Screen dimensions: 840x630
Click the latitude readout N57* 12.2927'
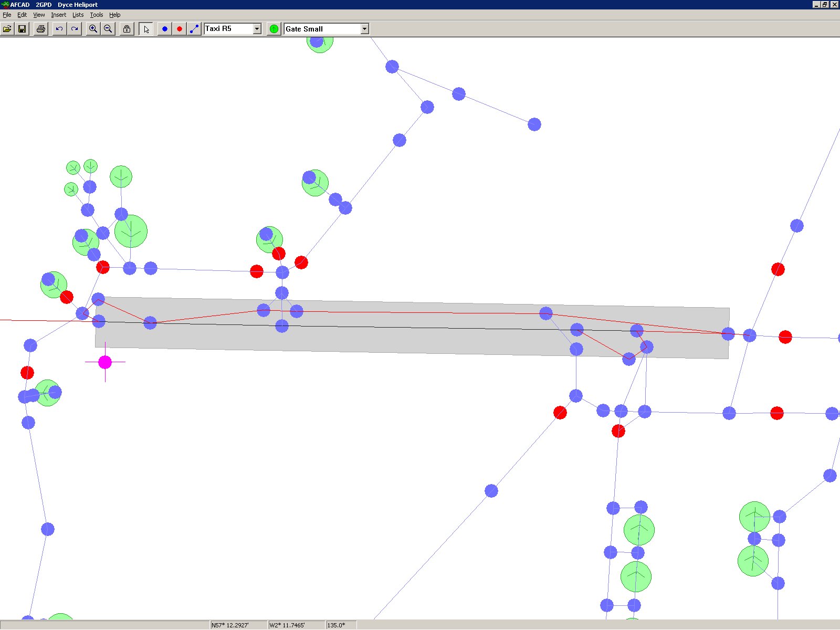(238, 625)
